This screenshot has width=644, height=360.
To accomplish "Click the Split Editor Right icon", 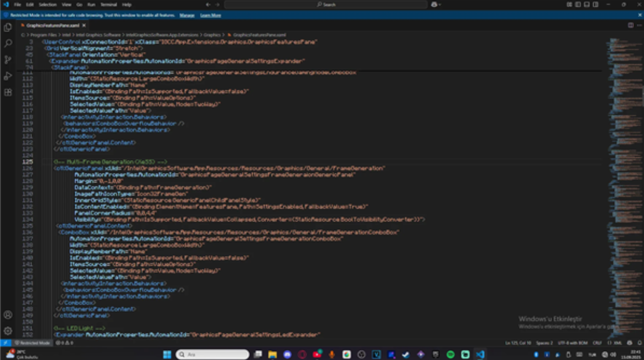I will click(630, 25).
